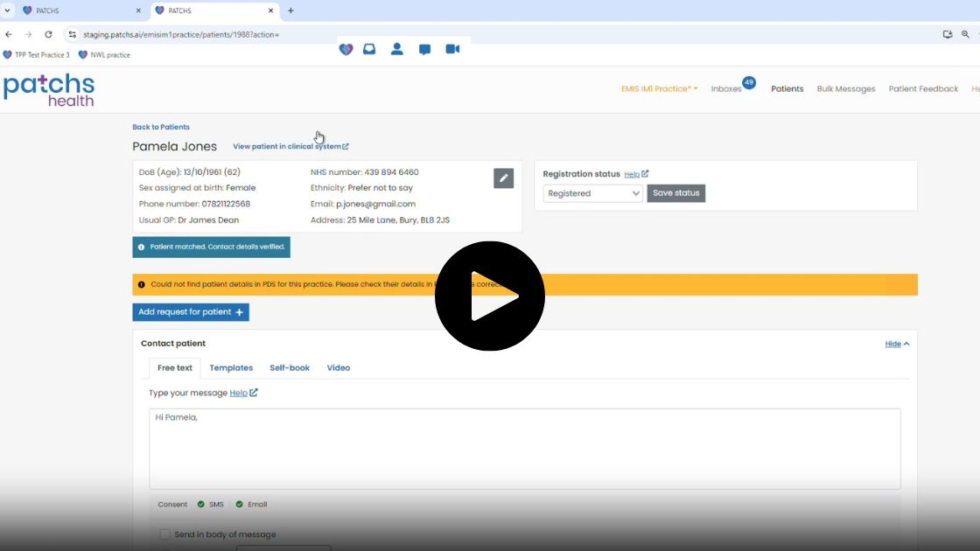
Task: Click phone number 07821122568
Action: point(226,204)
